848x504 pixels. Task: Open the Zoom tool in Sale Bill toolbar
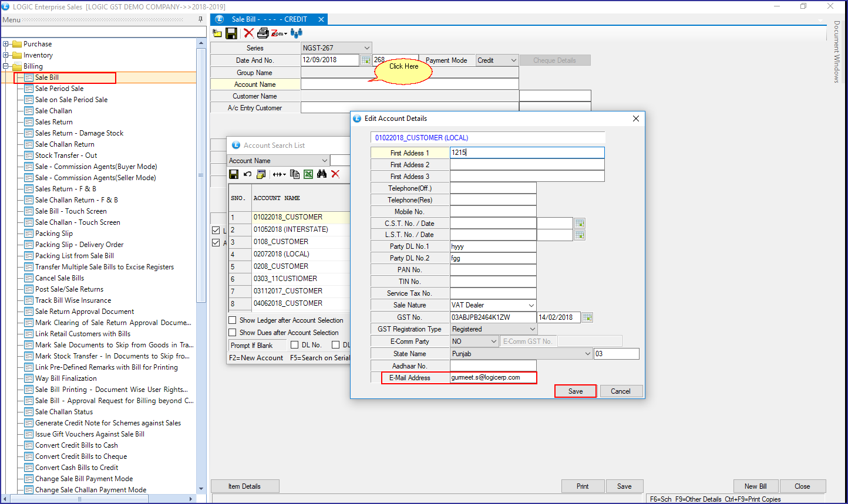click(x=279, y=33)
